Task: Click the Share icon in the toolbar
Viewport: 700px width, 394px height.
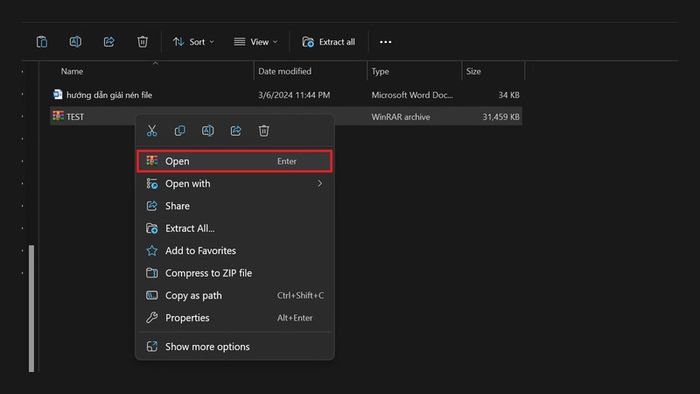Action: [109, 42]
